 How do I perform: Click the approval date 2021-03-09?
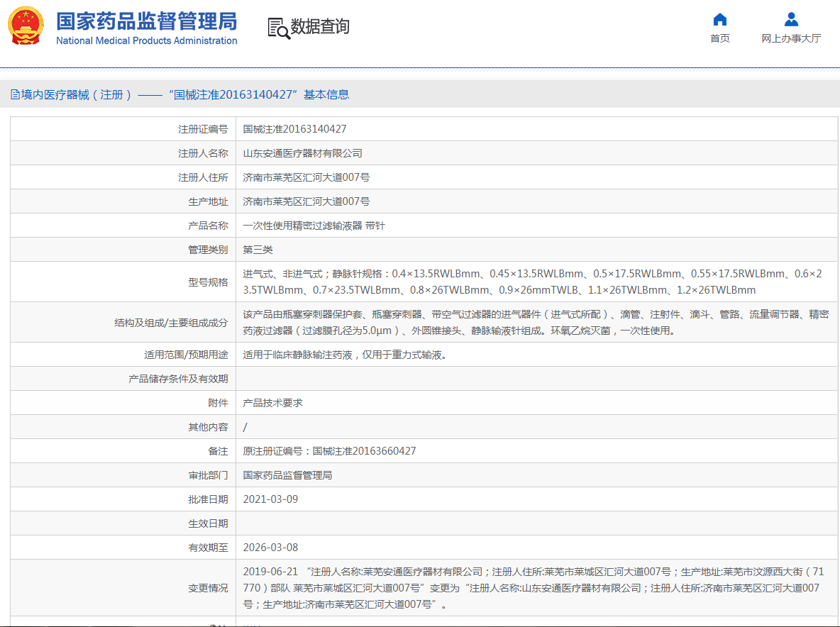tap(270, 499)
